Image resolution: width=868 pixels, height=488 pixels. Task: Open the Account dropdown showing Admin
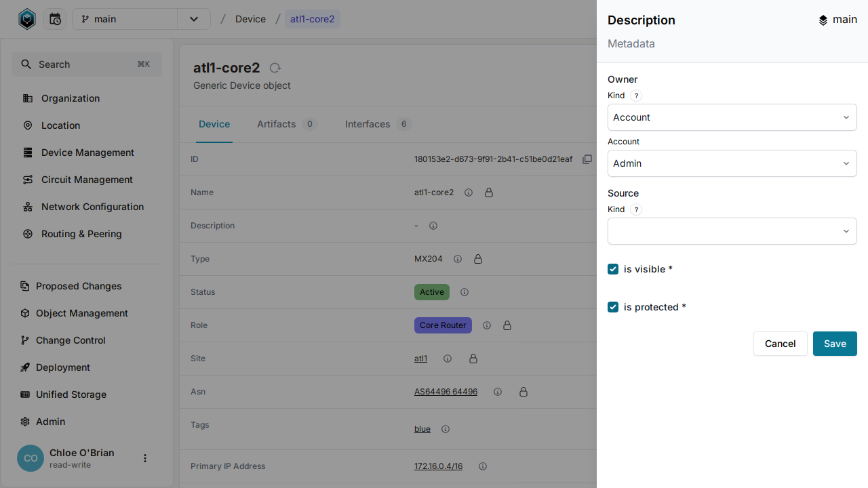coord(732,163)
